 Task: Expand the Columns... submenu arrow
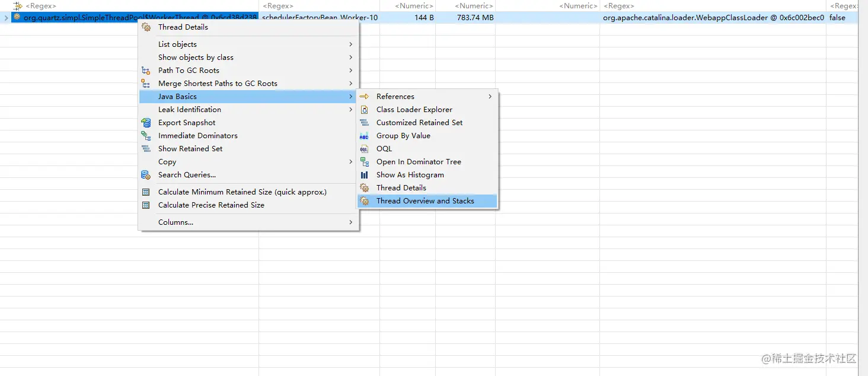coord(351,222)
